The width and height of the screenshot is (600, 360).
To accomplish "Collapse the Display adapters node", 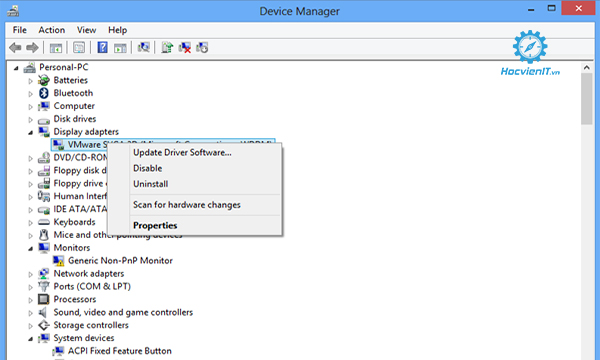I will pyautogui.click(x=31, y=133).
